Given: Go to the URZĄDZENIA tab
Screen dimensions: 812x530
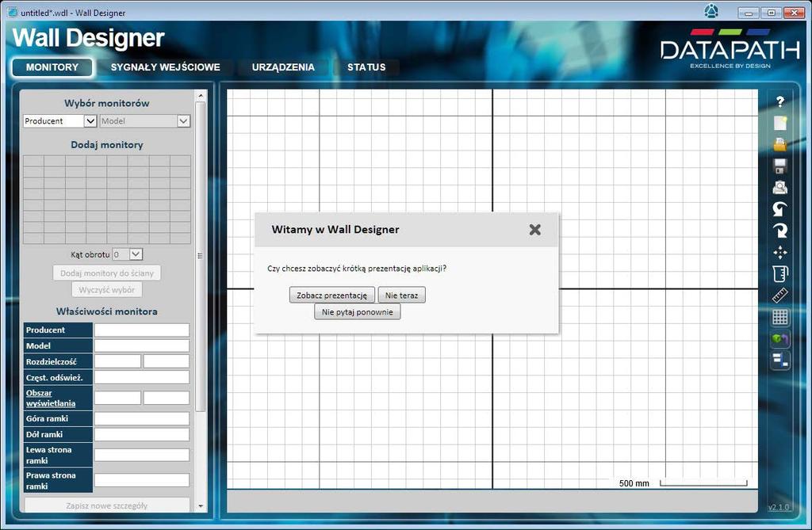Looking at the screenshot, I should tap(283, 67).
